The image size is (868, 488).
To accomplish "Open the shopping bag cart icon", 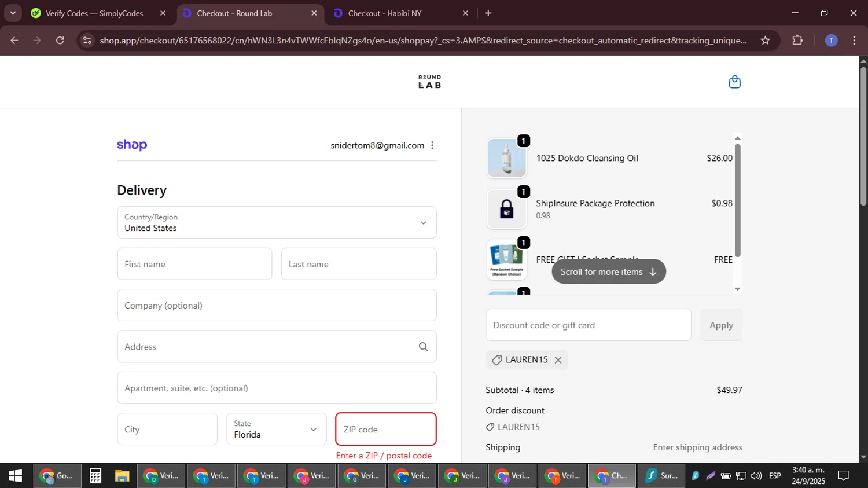I will pos(734,82).
